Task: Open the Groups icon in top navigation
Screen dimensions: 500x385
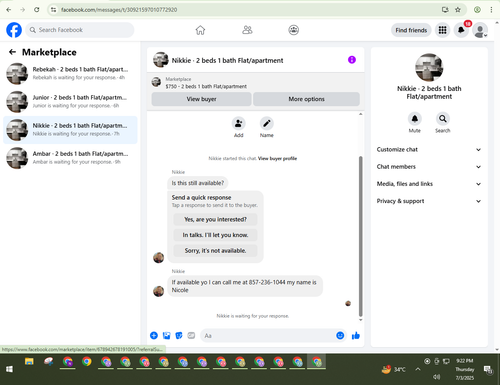Action: point(293,30)
